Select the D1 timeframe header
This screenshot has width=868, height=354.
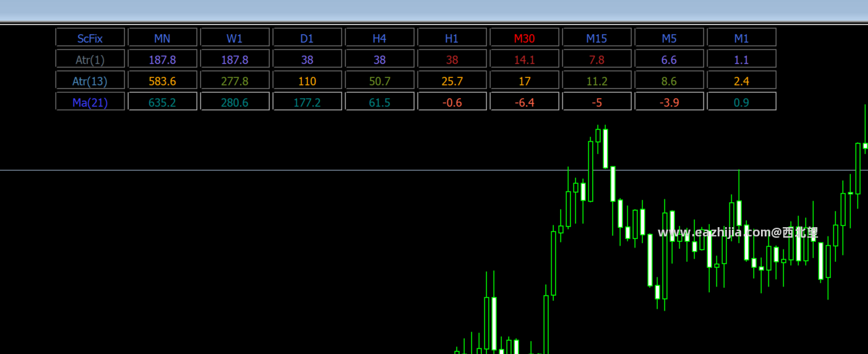307,37
